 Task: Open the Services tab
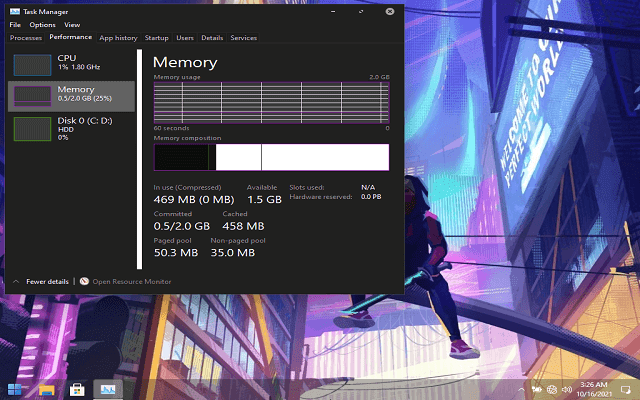pyautogui.click(x=244, y=38)
